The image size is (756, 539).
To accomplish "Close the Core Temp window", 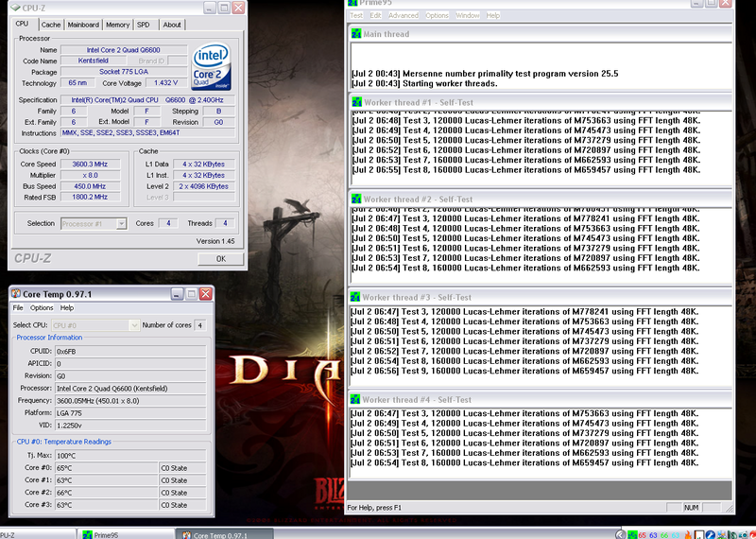I will pos(206,294).
